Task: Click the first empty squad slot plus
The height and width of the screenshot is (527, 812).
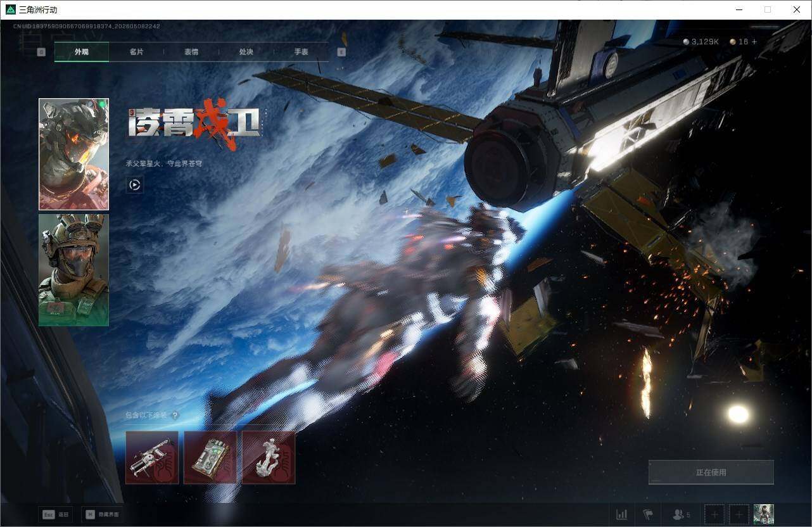Action: [715, 514]
